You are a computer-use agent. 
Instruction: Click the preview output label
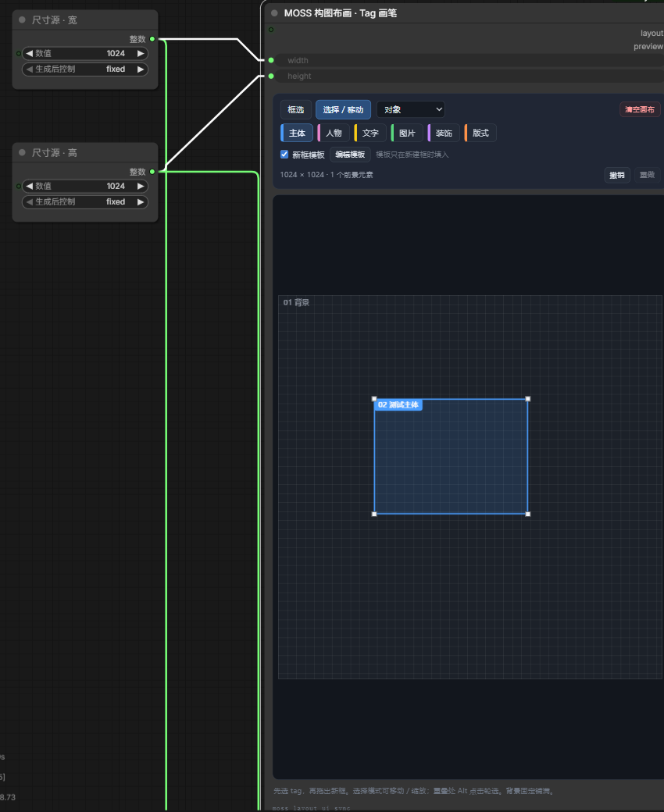648,47
